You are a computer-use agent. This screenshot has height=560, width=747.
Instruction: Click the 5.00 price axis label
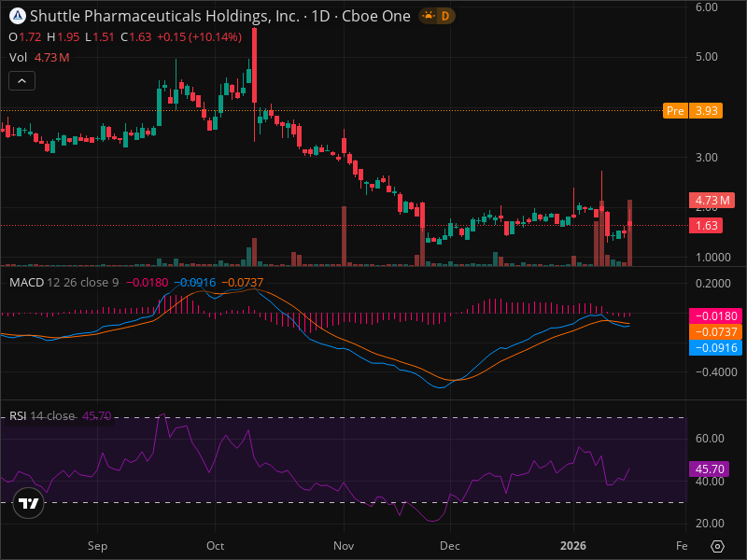pos(707,57)
